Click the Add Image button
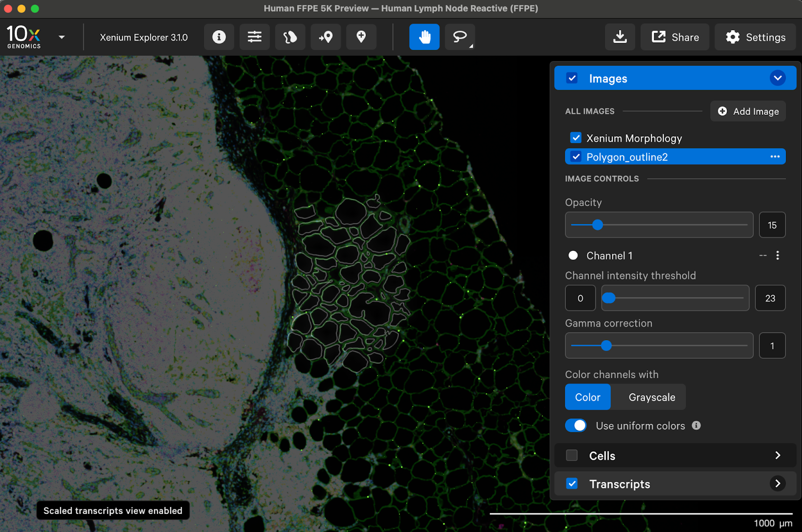The height and width of the screenshot is (532, 802). coord(748,111)
